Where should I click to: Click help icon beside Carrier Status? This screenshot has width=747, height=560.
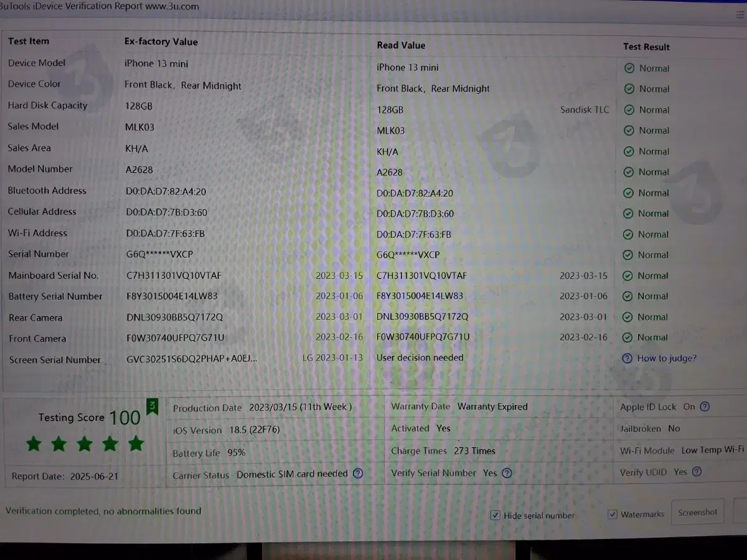(358, 473)
